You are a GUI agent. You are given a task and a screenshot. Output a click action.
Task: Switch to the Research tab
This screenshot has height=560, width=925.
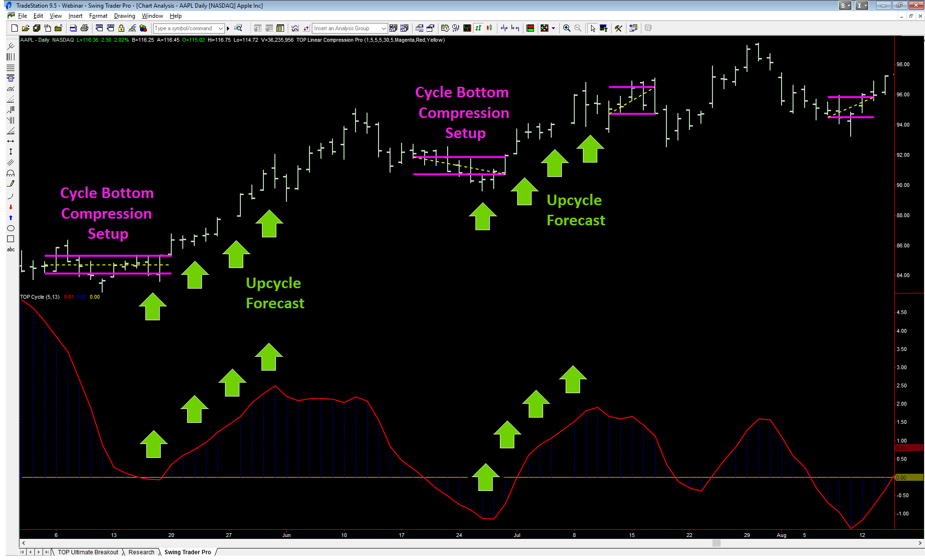tap(142, 552)
